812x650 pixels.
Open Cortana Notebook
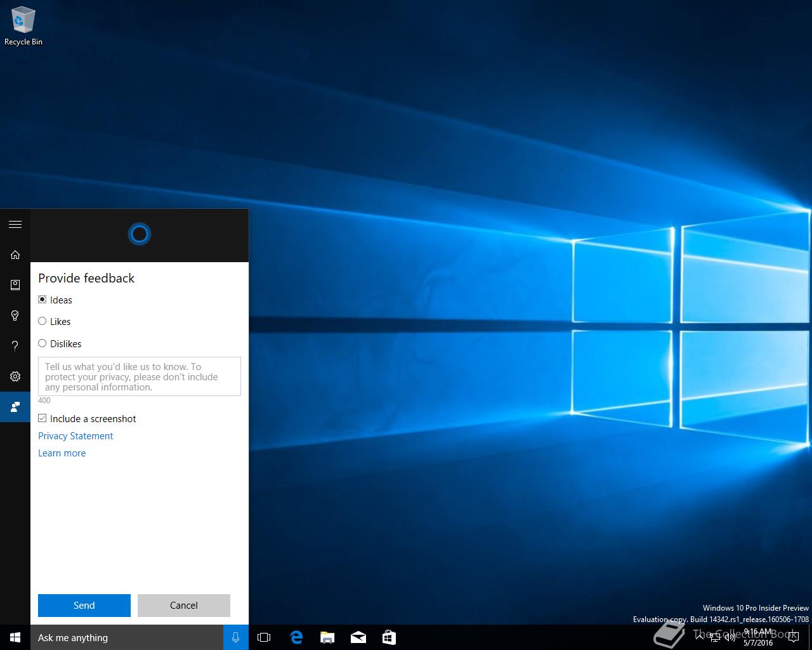(15, 285)
